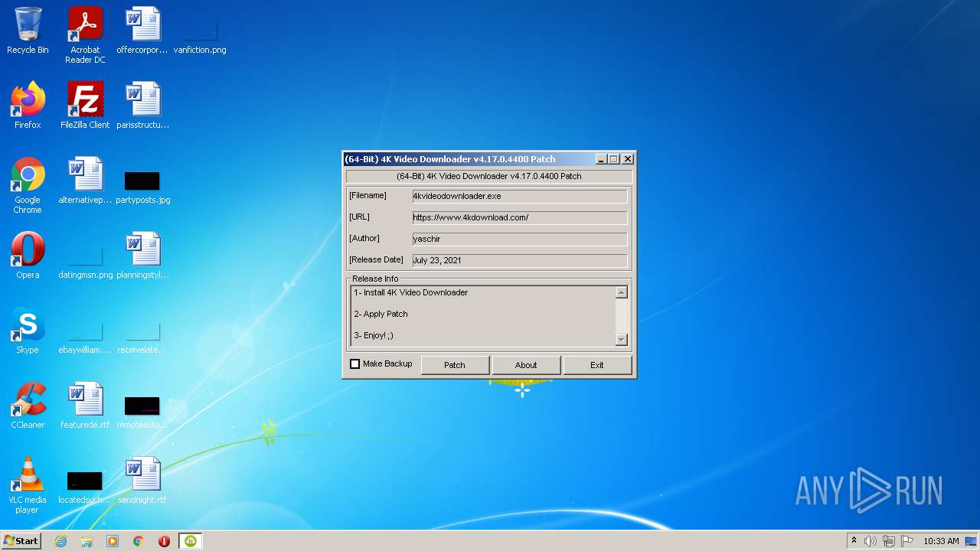This screenshot has width=980, height=551.
Task: Launch Opera desktop shortcut
Action: tap(28, 256)
